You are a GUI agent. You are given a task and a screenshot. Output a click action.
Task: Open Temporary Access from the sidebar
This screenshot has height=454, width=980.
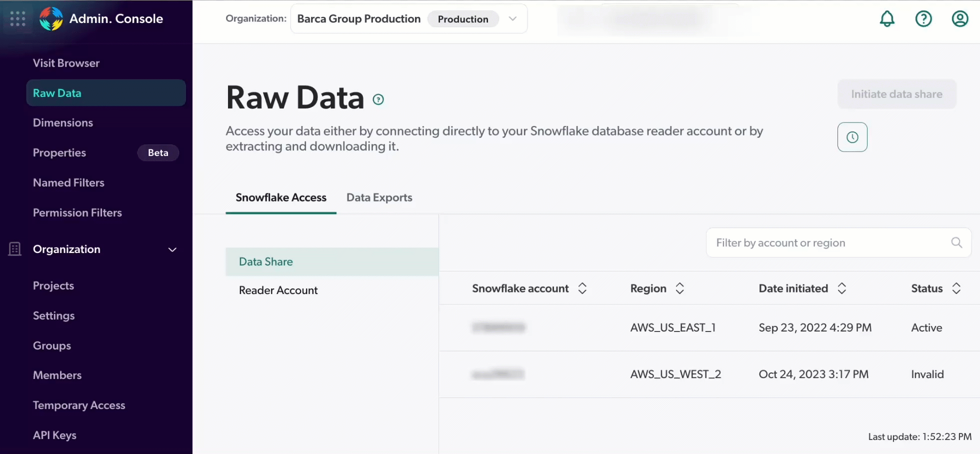tap(79, 405)
